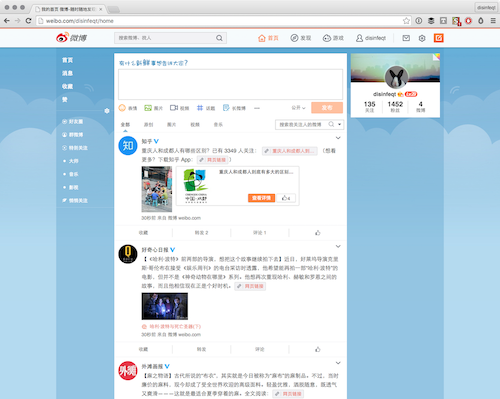Image resolution: width=500 pixels, height=399 pixels.
Task: Open Likes in the left sidebar
Action: tap(65, 100)
